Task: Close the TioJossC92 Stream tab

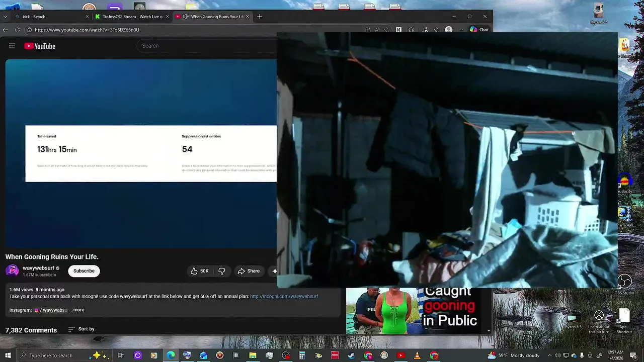Action: pos(167,17)
